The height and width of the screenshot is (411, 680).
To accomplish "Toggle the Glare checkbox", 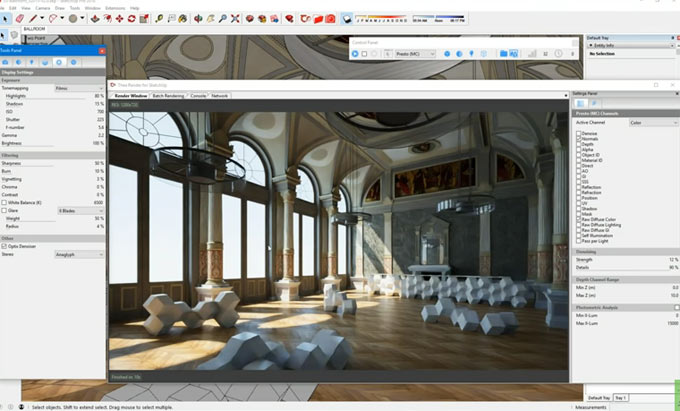I will point(5,210).
